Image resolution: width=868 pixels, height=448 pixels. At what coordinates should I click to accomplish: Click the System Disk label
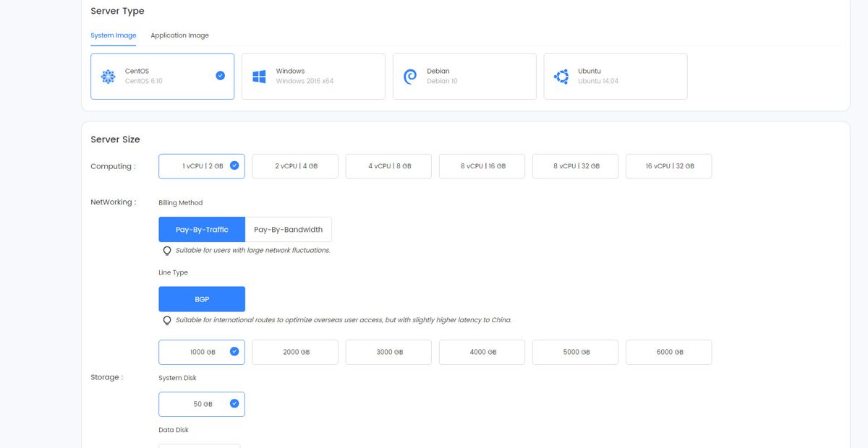[x=177, y=378]
